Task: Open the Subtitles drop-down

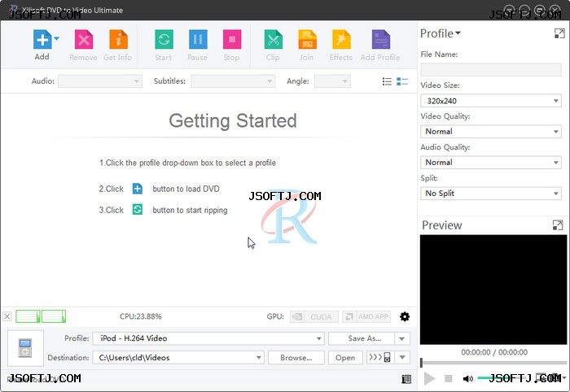Action: point(233,81)
